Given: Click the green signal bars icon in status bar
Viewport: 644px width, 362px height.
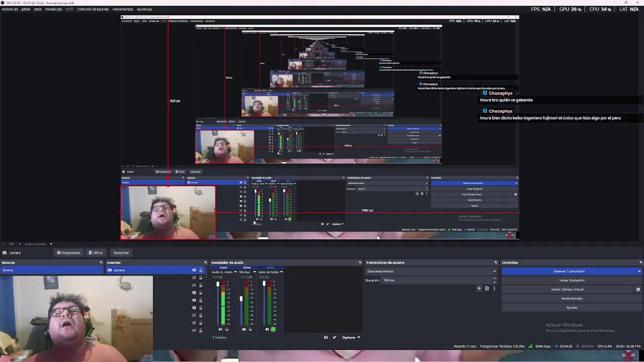Looking at the screenshot, I should tap(530, 346).
